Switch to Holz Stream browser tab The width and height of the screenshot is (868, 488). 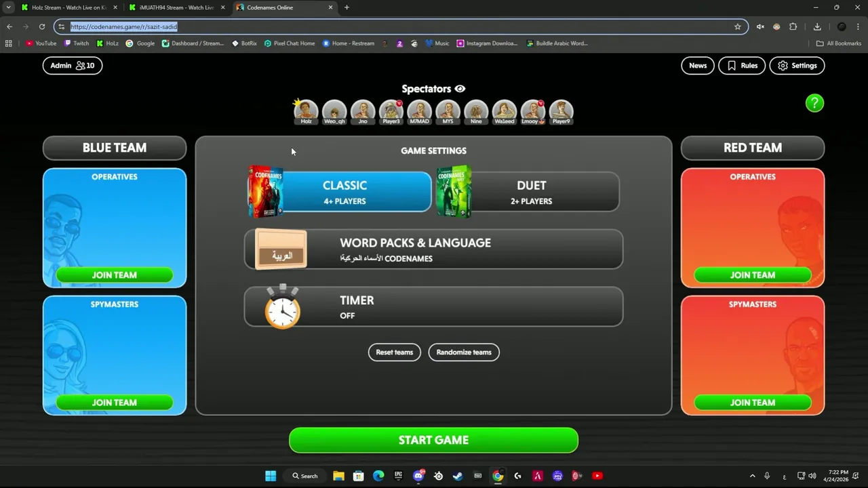[x=69, y=7]
